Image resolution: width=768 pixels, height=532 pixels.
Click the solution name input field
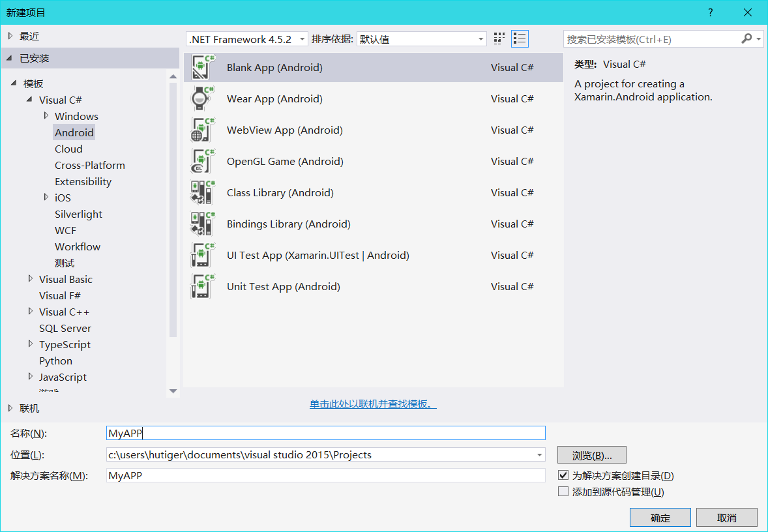(x=326, y=475)
